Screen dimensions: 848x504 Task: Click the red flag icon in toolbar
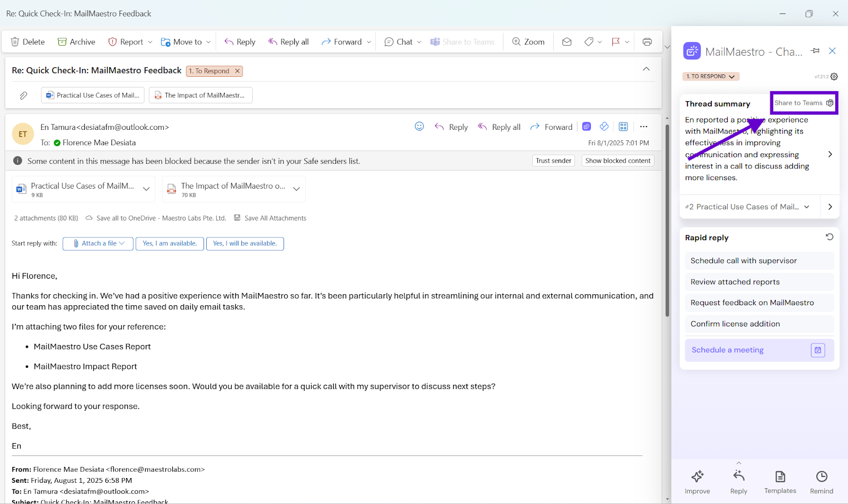(616, 42)
